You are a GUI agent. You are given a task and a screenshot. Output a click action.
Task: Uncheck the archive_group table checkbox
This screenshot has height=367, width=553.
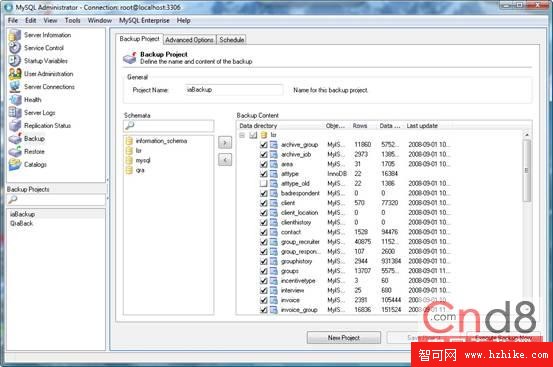pos(263,145)
